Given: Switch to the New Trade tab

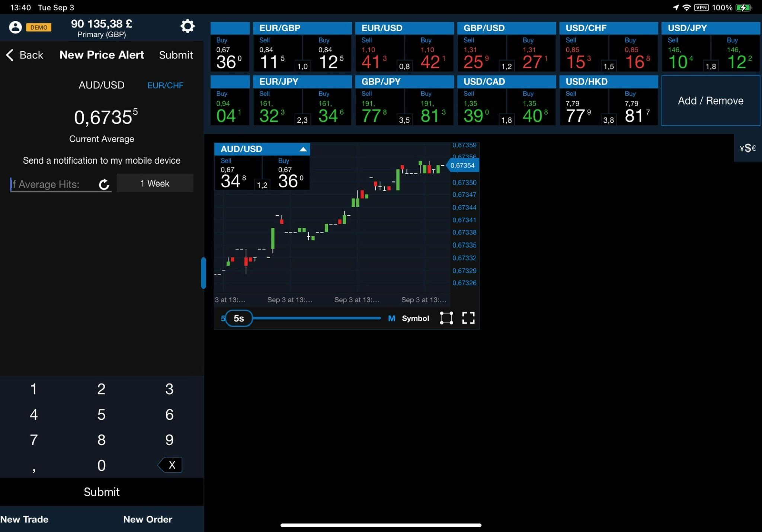Looking at the screenshot, I should tap(25, 519).
